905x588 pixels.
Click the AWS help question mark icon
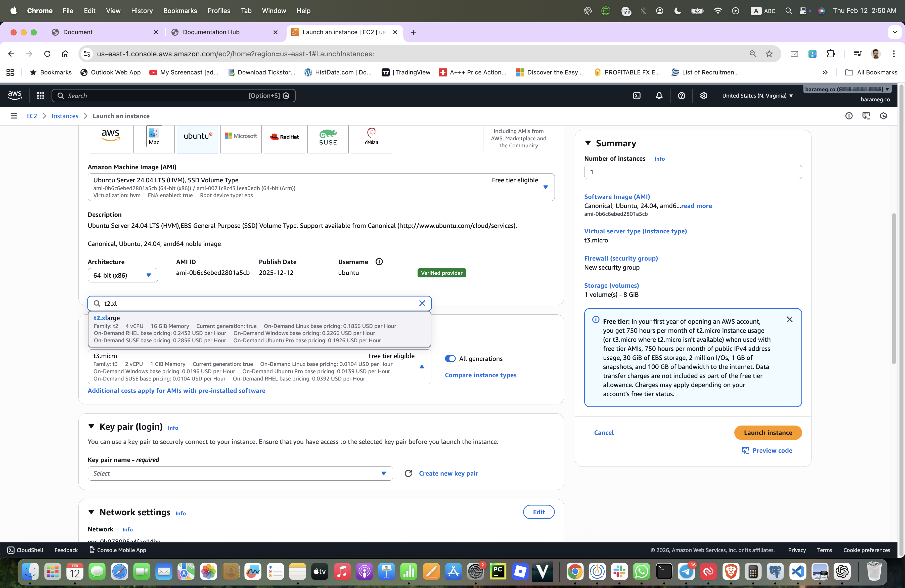point(682,96)
